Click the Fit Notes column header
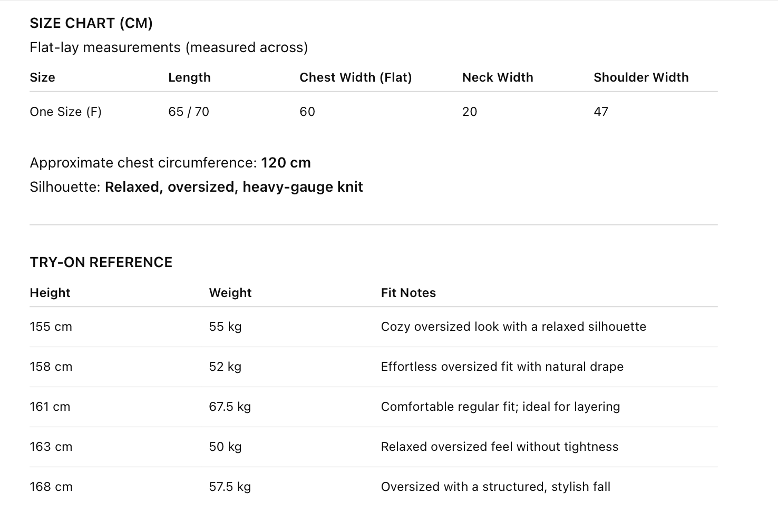Viewport: 778px width, 532px height. click(x=408, y=293)
